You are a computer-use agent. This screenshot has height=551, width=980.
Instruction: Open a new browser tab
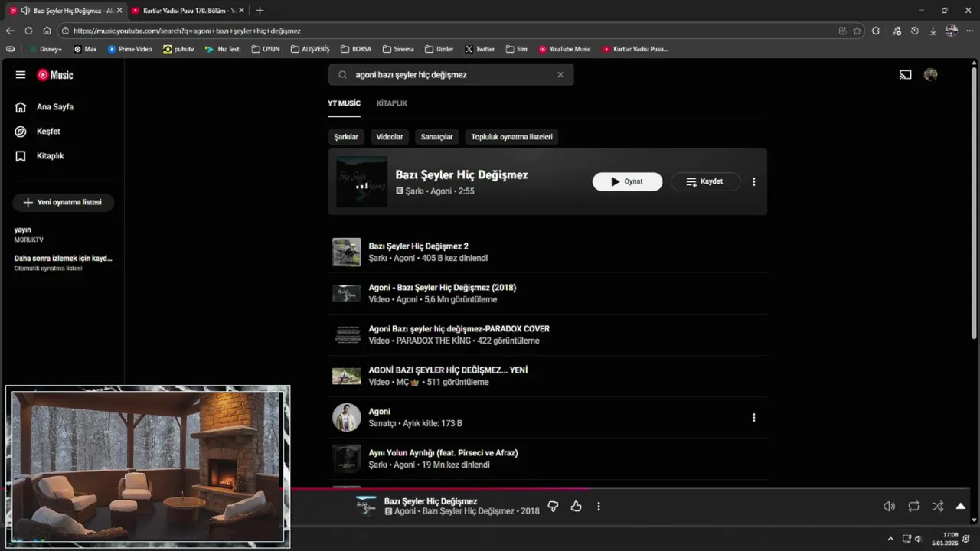point(260,11)
